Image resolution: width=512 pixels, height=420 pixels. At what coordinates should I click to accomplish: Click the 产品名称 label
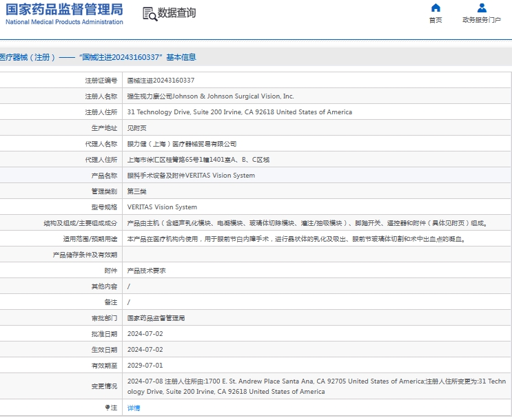(104, 176)
